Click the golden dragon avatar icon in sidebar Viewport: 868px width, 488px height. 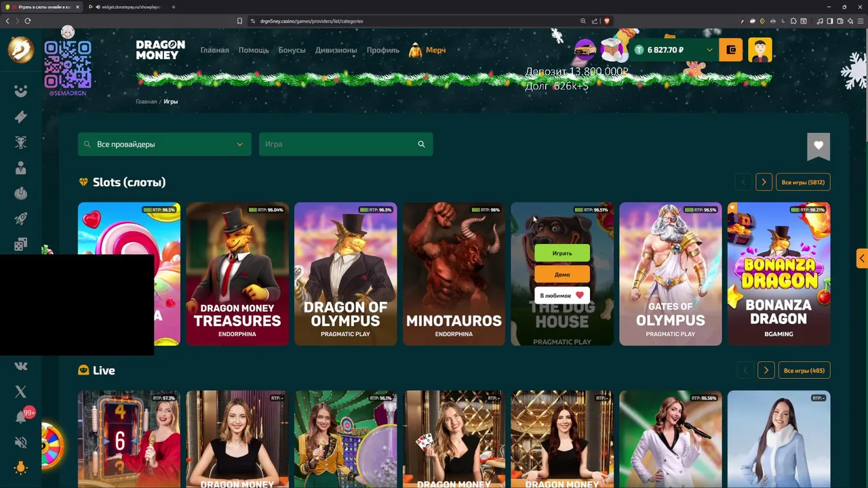click(20, 49)
